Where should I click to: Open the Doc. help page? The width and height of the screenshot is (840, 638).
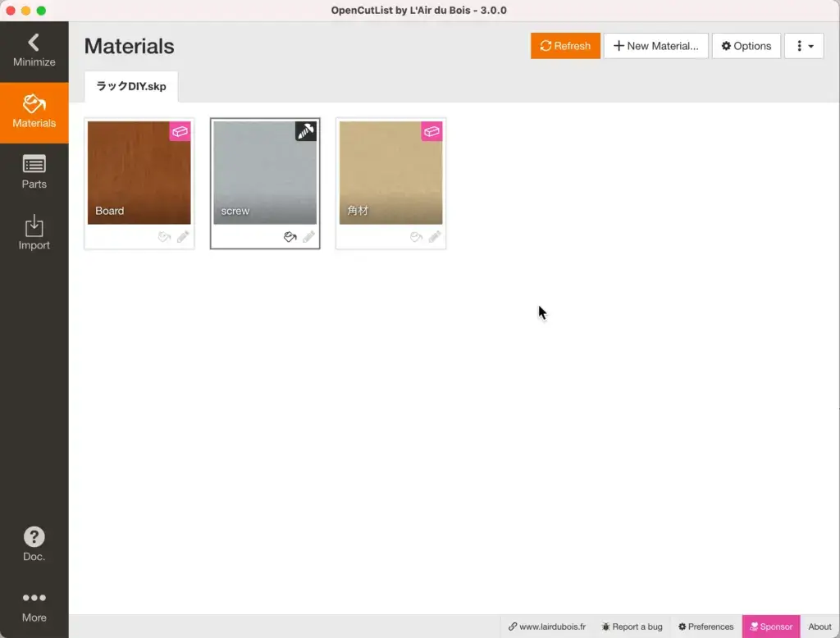pos(34,544)
